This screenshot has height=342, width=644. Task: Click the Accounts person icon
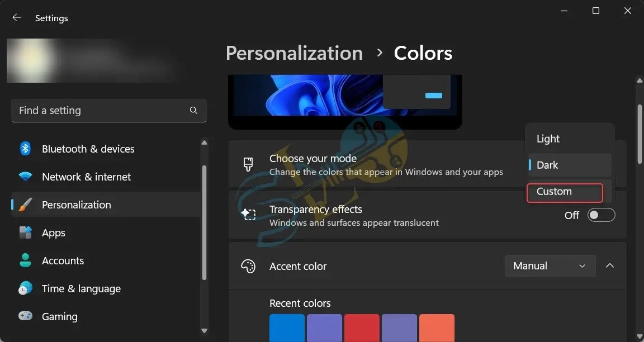(x=26, y=261)
